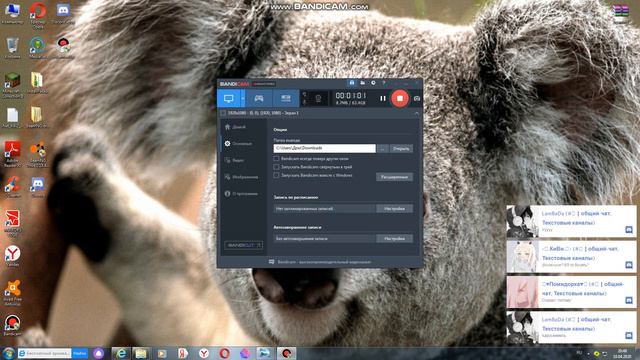Open the Recycle Bin desktop icon
Image resolution: width=640 pixels, height=360 pixels.
(12, 47)
